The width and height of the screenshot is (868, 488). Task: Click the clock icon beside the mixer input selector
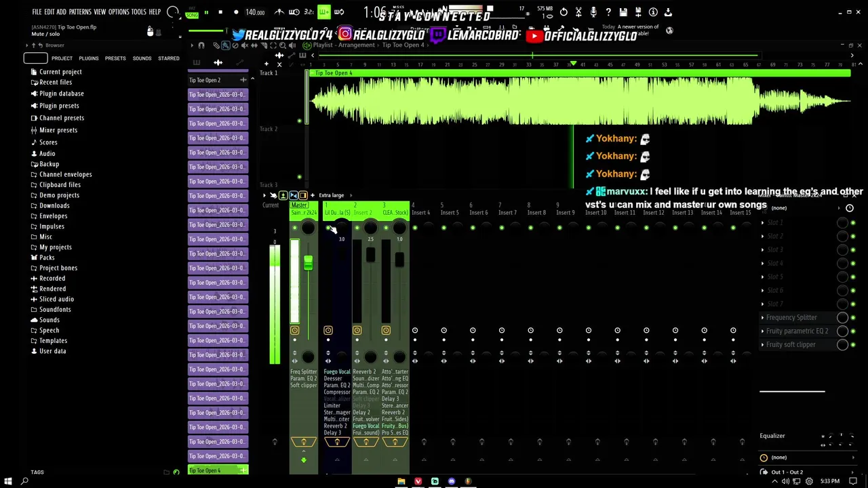pyautogui.click(x=850, y=208)
